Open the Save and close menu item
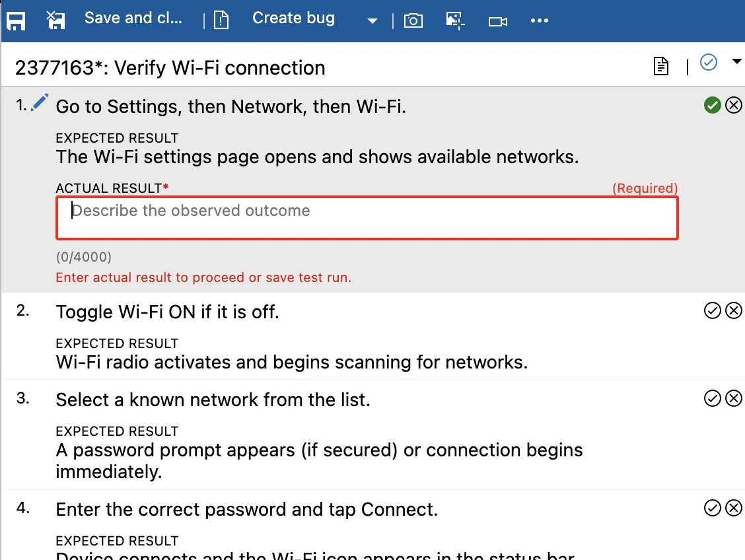Screen dimensions: 745x560 pos(133,18)
